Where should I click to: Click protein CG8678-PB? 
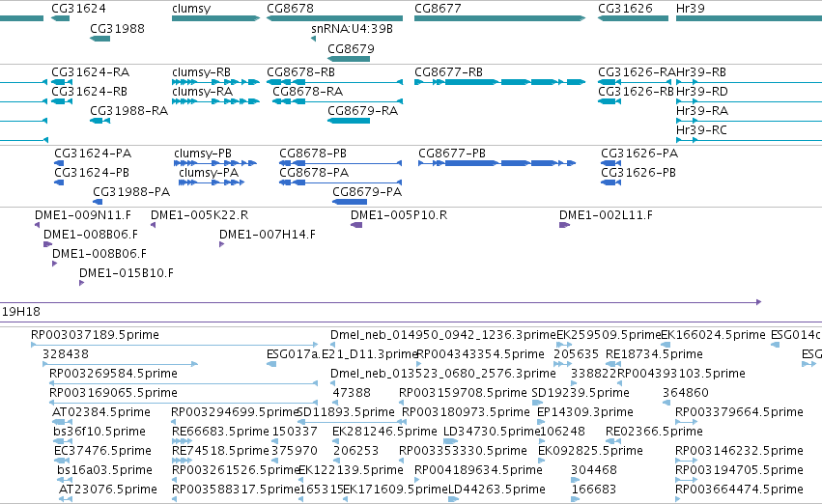pos(313,154)
